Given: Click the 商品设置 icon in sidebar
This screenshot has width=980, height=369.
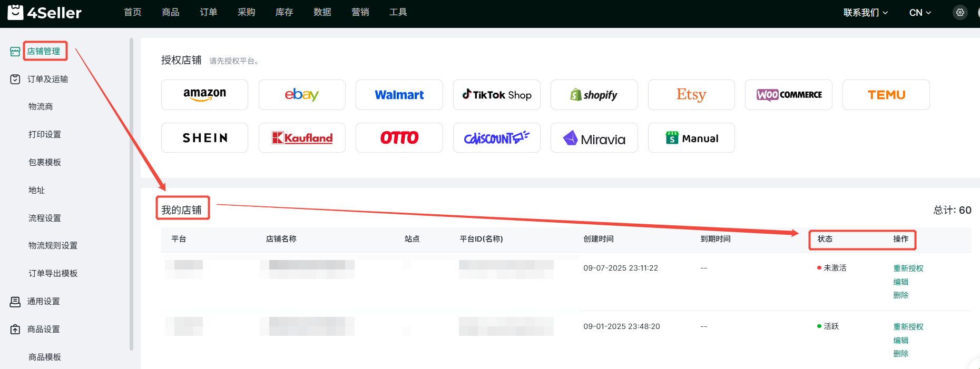Looking at the screenshot, I should pyautogui.click(x=15, y=330).
